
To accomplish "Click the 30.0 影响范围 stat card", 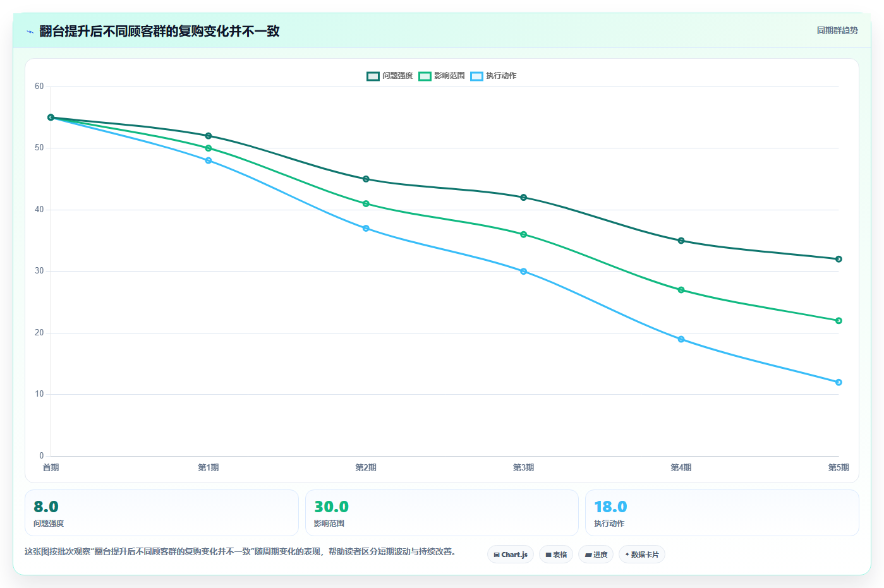I will coord(442,513).
